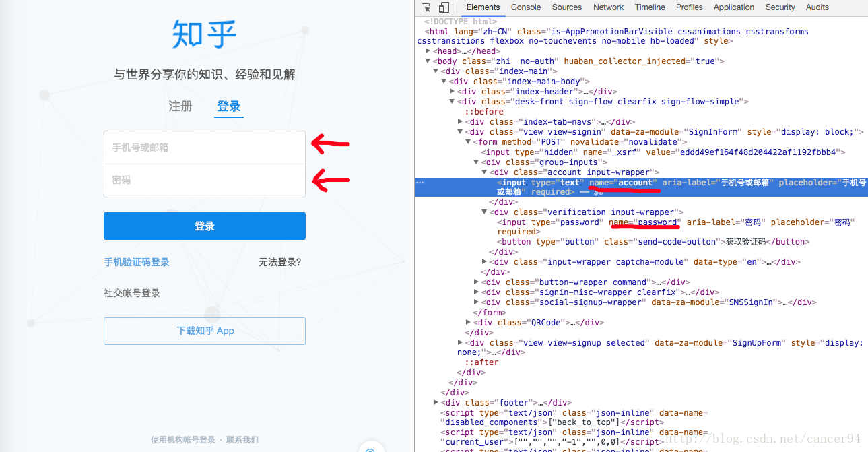Expand the div index-header node
The height and width of the screenshot is (452, 868).
(x=452, y=92)
